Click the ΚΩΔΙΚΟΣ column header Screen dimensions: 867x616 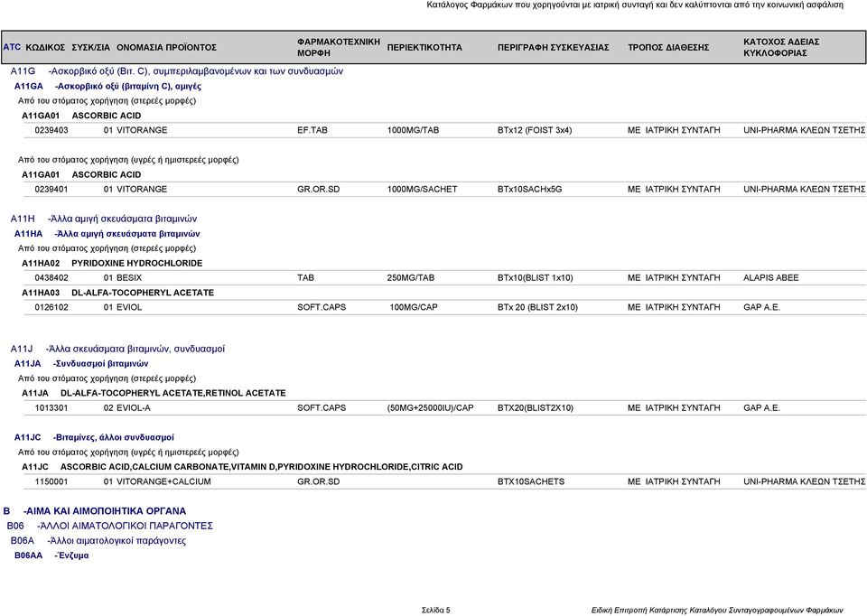click(45, 48)
